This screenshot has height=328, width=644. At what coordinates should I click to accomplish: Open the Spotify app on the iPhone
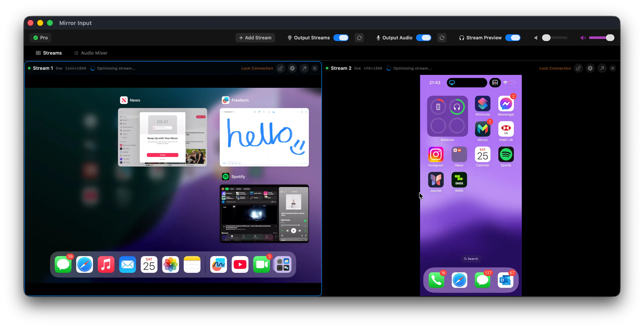coord(506,154)
